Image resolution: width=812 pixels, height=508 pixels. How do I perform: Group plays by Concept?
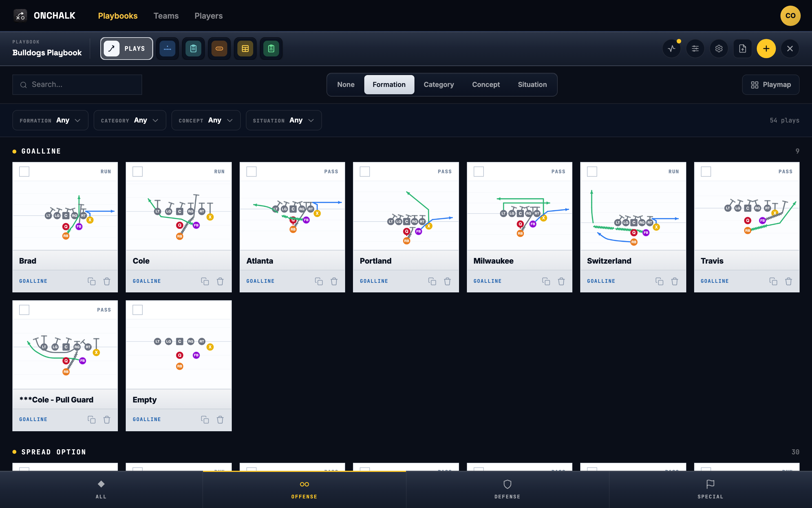point(486,85)
